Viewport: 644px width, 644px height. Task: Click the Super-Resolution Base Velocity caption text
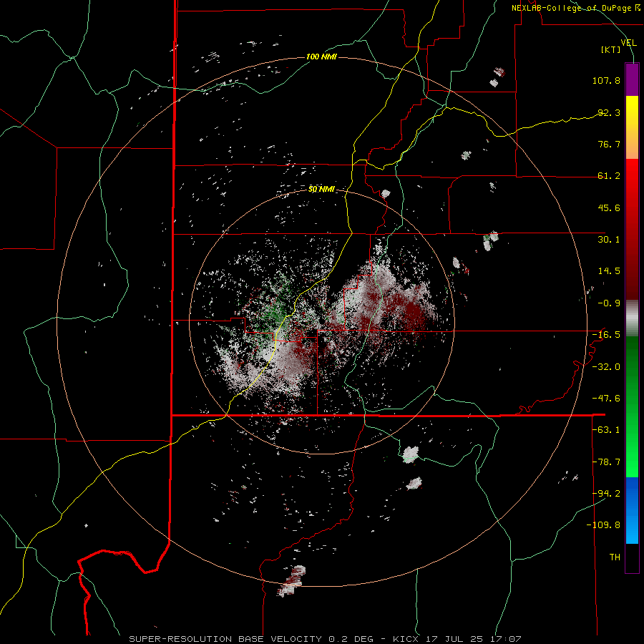[x=326, y=639]
